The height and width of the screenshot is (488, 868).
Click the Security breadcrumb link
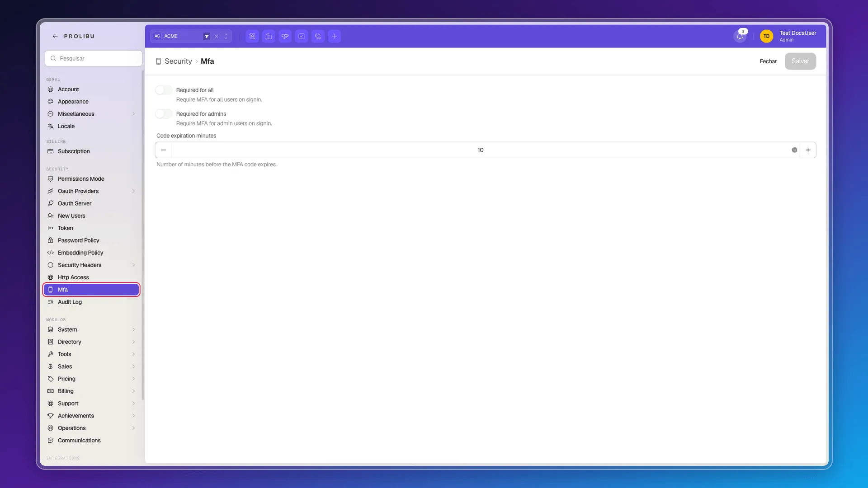click(178, 61)
